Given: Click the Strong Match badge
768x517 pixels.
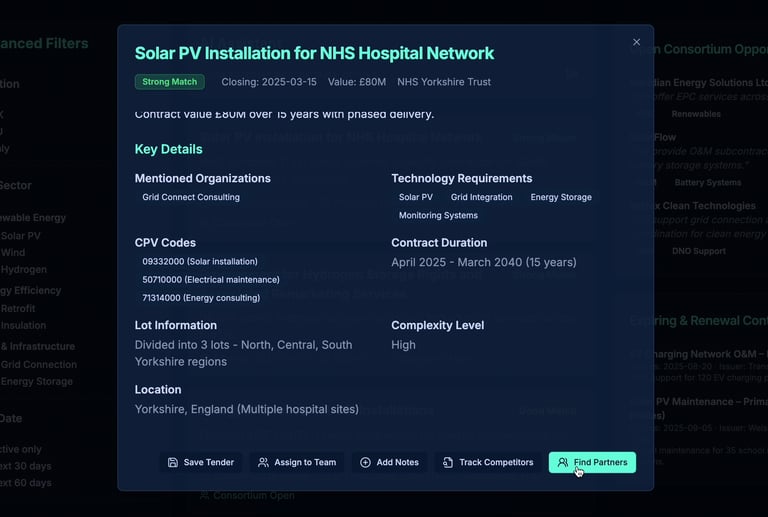Looking at the screenshot, I should [x=169, y=82].
